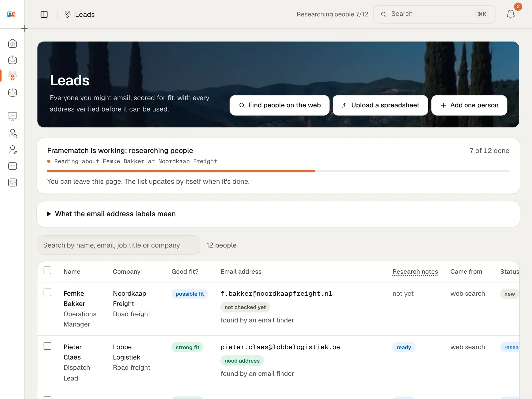
Task: Open the home dashboard sidebar icon
Action: pos(13,44)
